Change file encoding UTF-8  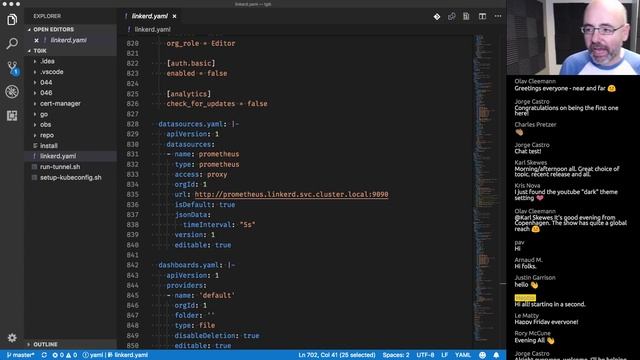coord(425,355)
